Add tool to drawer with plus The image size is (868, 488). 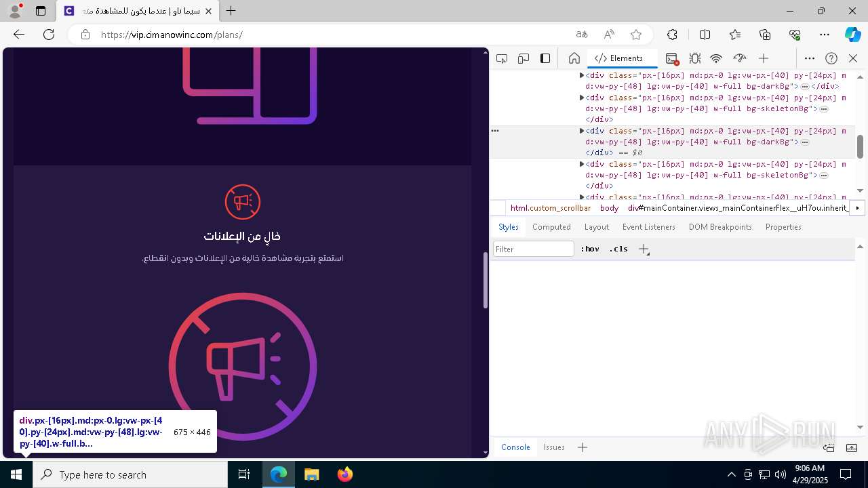pyautogui.click(x=583, y=447)
